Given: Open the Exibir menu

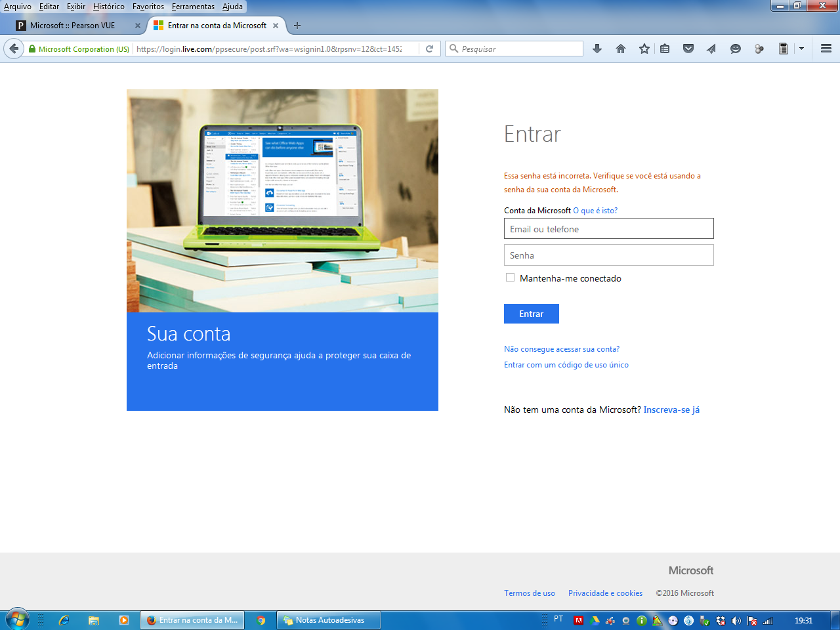Looking at the screenshot, I should (76, 7).
